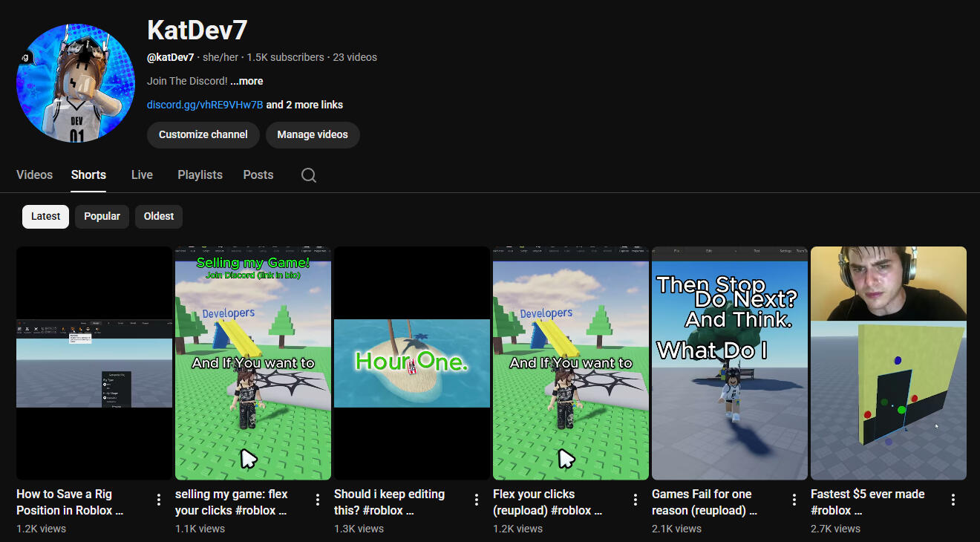Open 'Flex your clicks (reupload)' title
This screenshot has height=542, width=980.
click(547, 502)
